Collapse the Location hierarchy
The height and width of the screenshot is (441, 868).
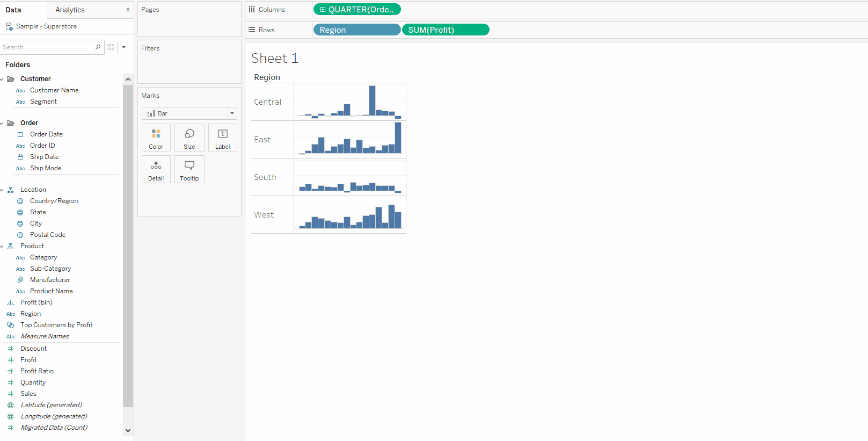(x=2, y=190)
